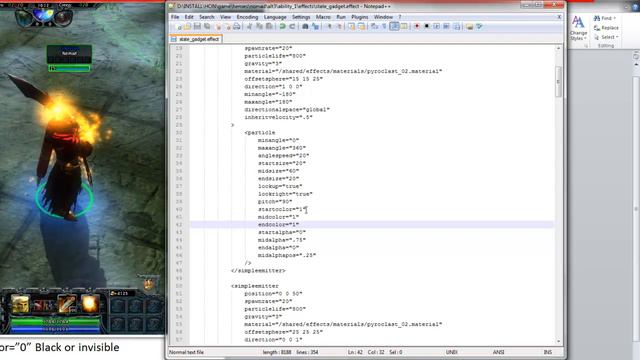
Task: Open Change Styles dropdown in Word ribbon
Action: click(578, 28)
